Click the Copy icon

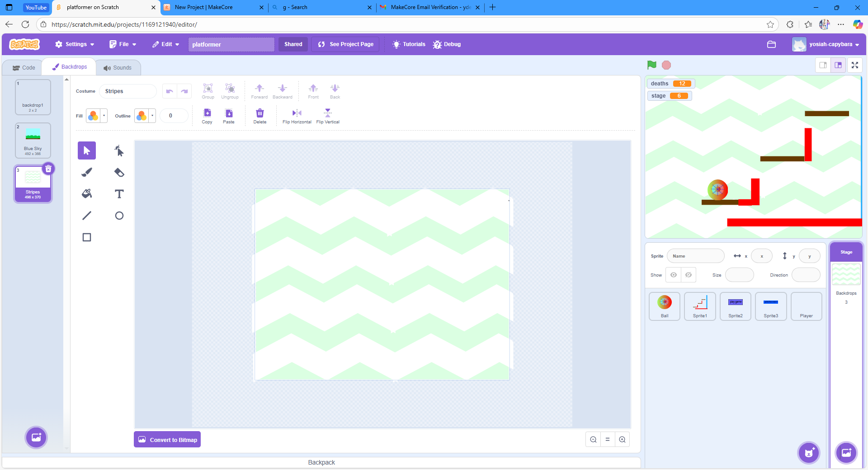pos(207,116)
